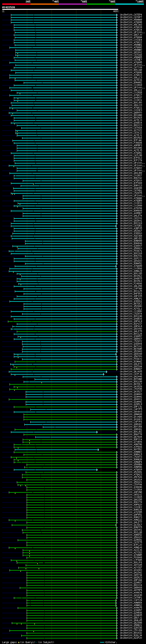
Task: Select hit UniRef100_Q94911
Action: tap(131, 399)
